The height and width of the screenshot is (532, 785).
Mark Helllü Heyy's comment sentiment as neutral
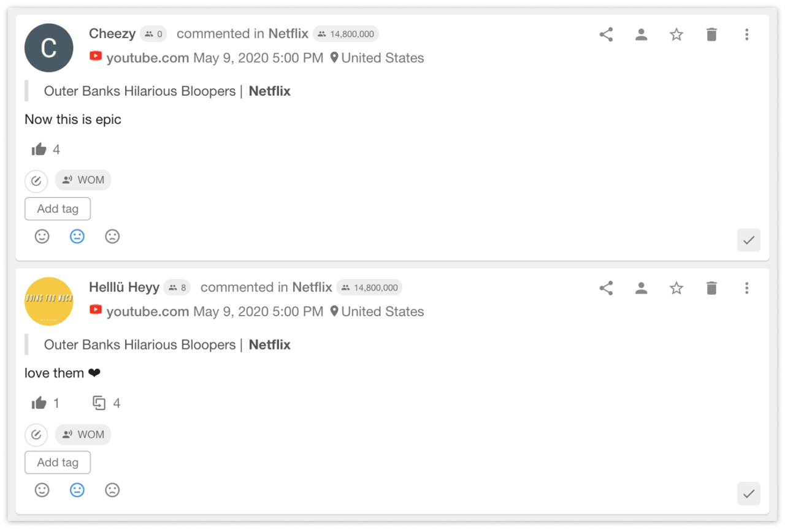tap(77, 490)
